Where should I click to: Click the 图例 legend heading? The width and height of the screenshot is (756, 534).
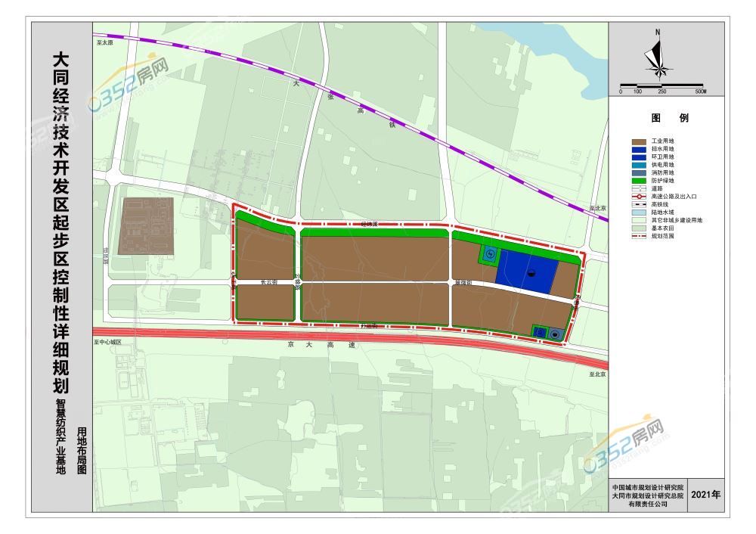pos(670,119)
